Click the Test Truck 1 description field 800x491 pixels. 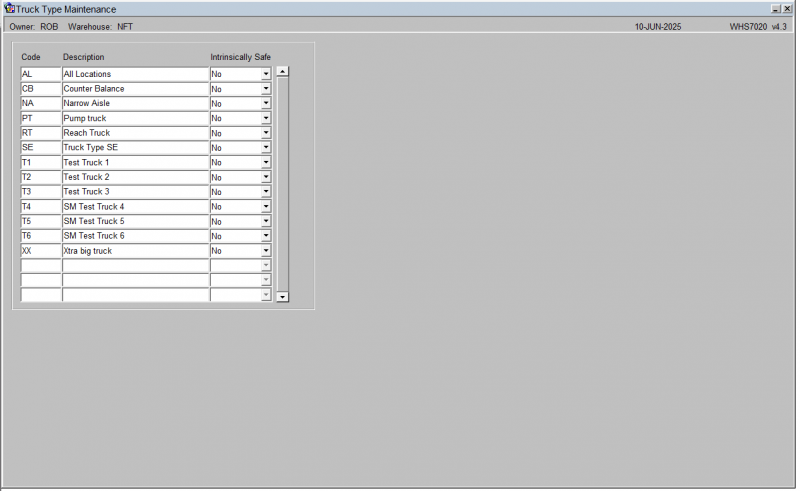coord(135,162)
